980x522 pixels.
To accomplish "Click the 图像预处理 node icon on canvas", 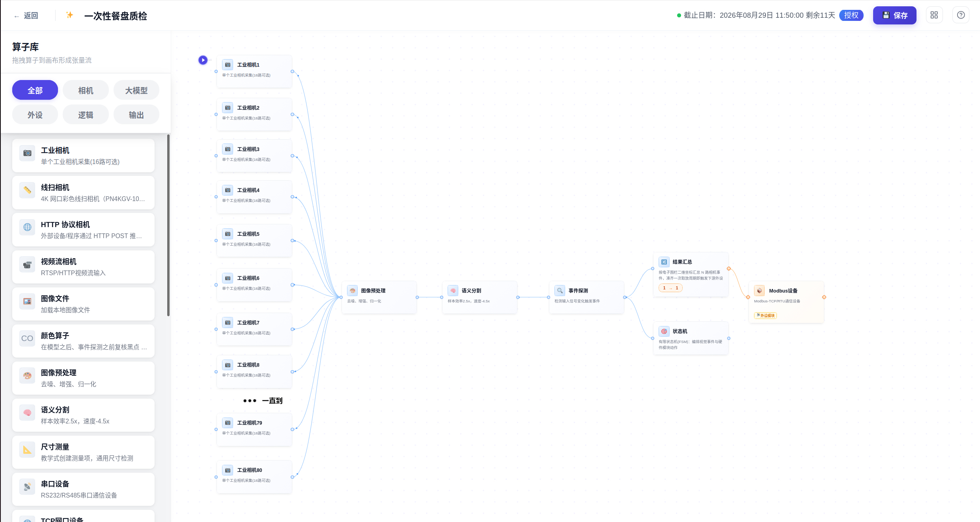I will (x=352, y=291).
